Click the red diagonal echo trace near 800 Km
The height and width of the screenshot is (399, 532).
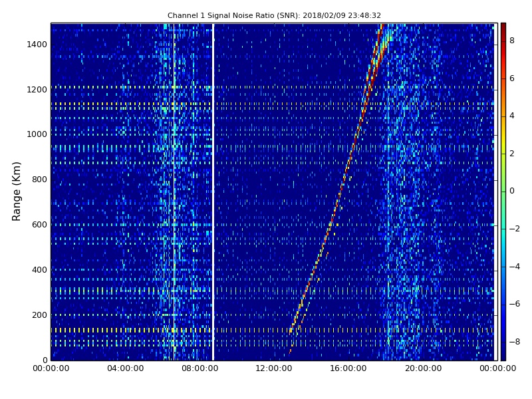click(x=343, y=180)
